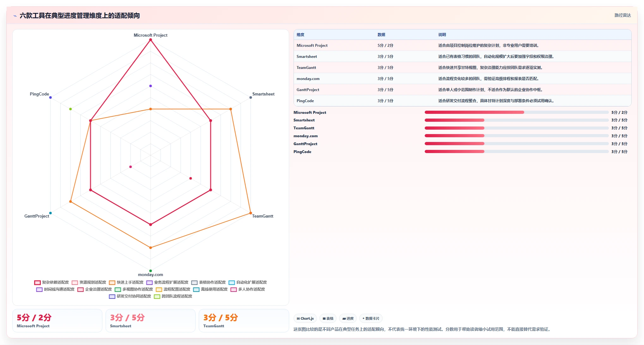Toggle the 自动化扩展适配度 legend entry
644x345 pixels.
click(248, 282)
